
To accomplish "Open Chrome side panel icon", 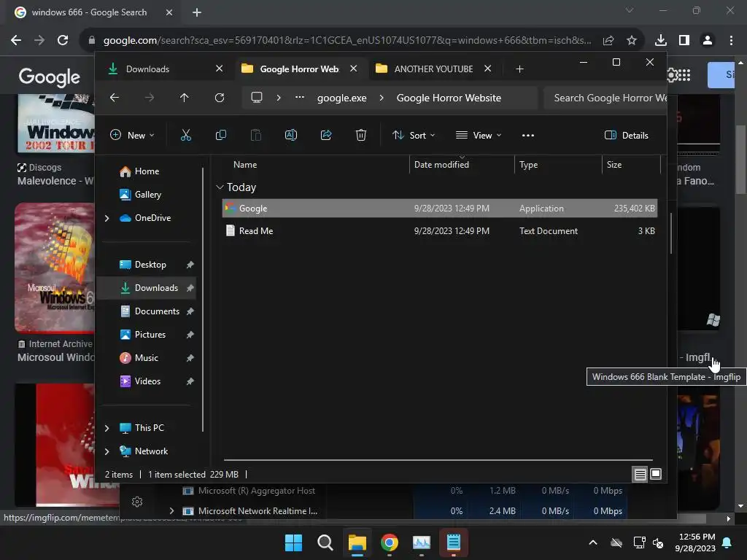I will (684, 41).
